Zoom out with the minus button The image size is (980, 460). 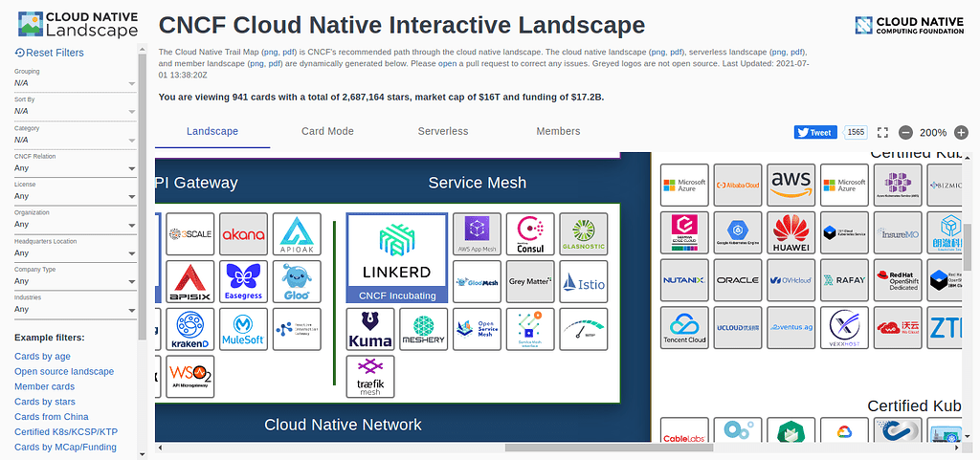pyautogui.click(x=905, y=132)
